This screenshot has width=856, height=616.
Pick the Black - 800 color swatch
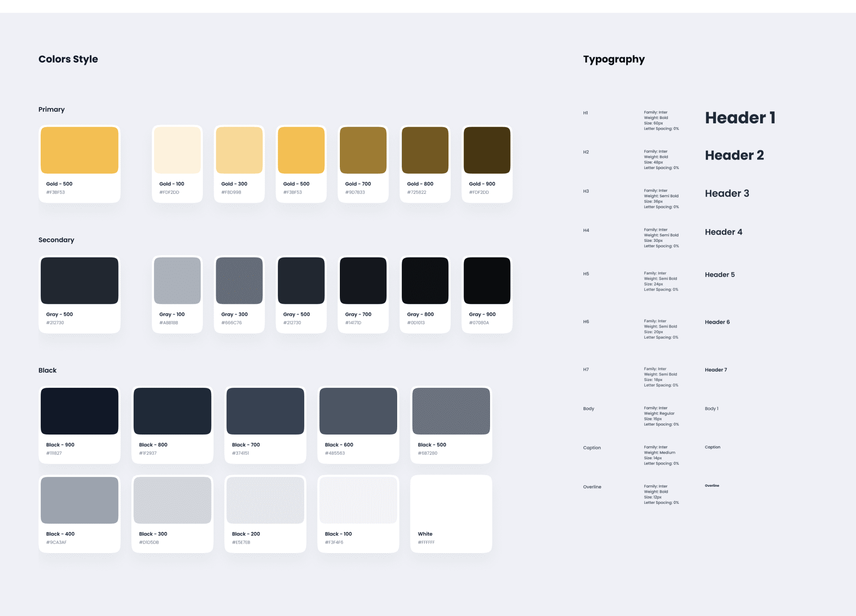(x=172, y=411)
